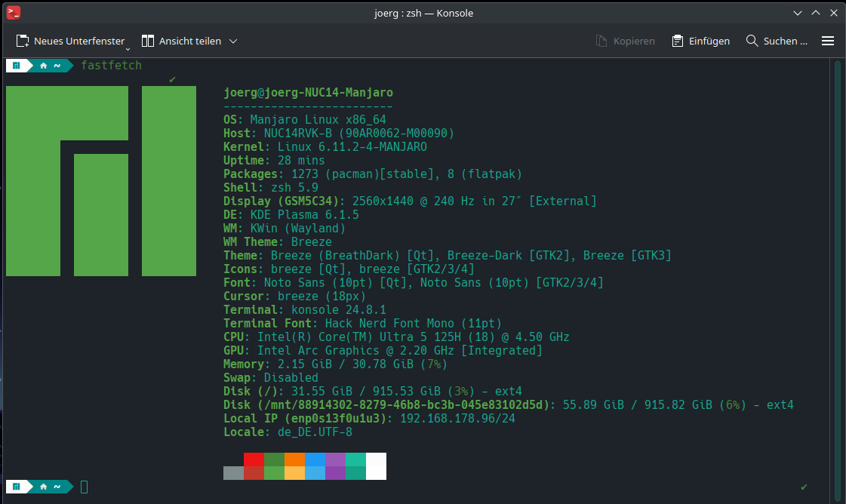This screenshot has height=504, width=846.
Task: Click the 'fastfetch' command text
Action: click(111, 66)
